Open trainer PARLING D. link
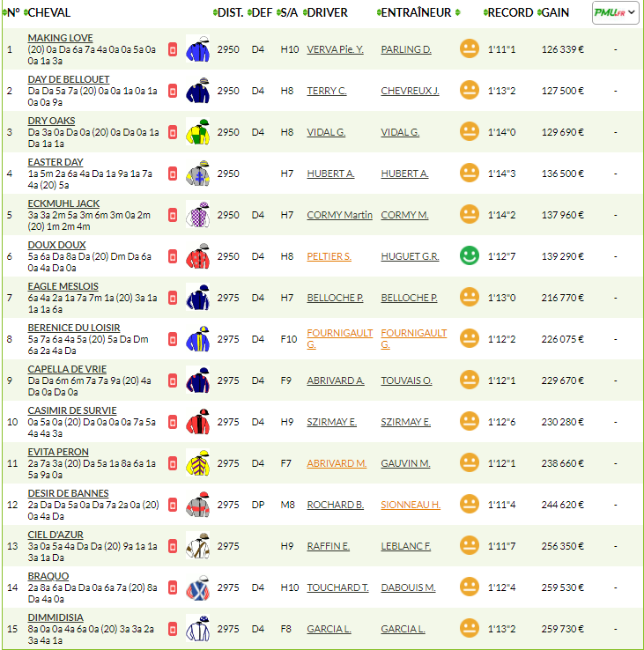This screenshot has width=644, height=650. click(406, 49)
